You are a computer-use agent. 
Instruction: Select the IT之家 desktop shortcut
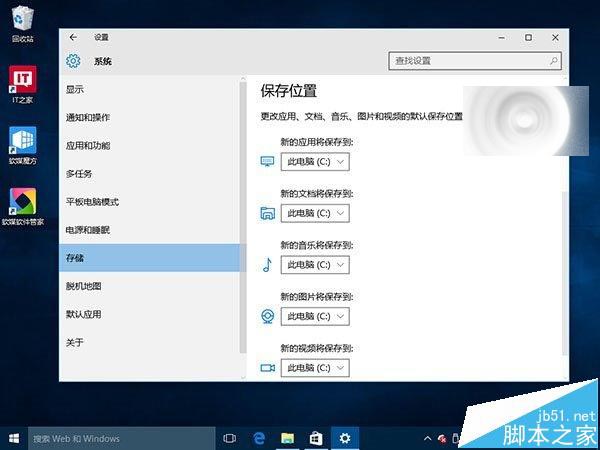tap(23, 84)
